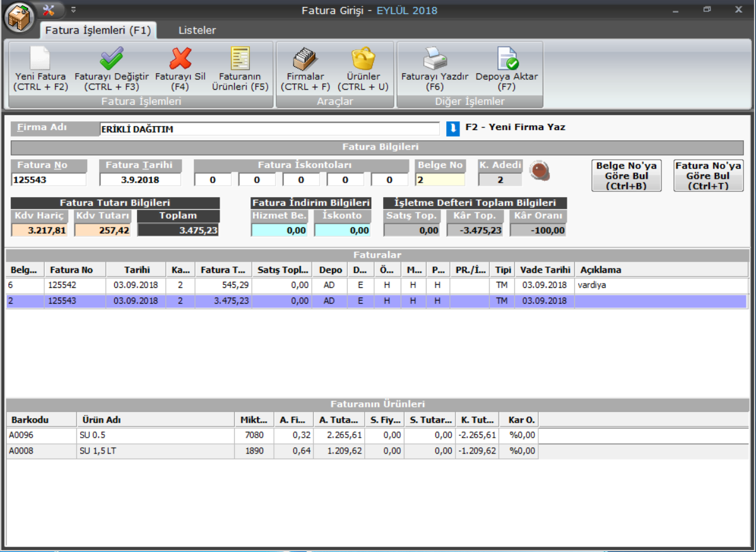
Task: Click the Yeni Fatura new invoice icon
Action: point(40,59)
